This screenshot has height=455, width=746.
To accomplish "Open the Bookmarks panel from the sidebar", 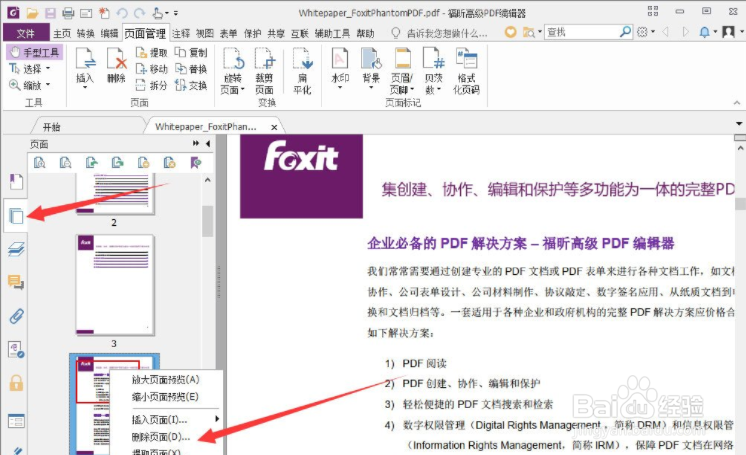I will pos(16,182).
